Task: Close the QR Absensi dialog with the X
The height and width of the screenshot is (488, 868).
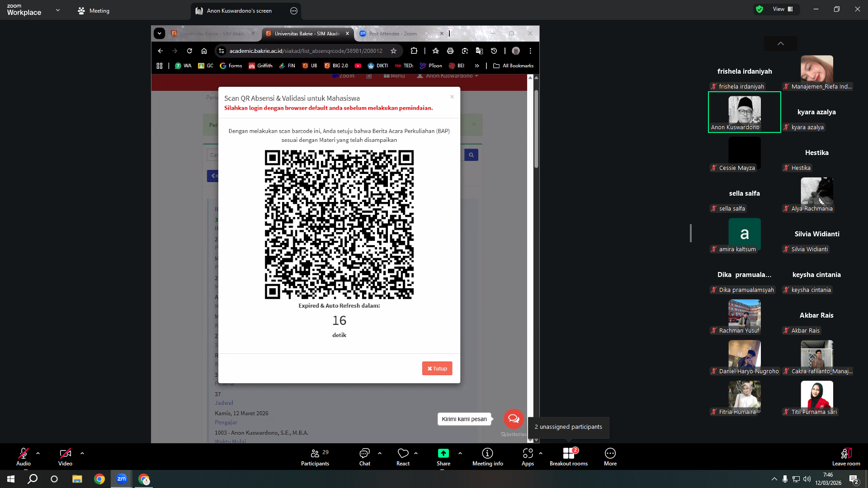Action: 452,97
